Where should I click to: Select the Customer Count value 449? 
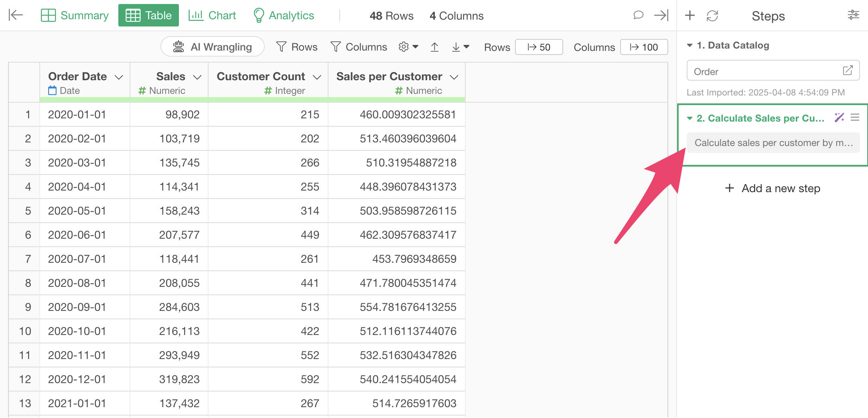268,235
